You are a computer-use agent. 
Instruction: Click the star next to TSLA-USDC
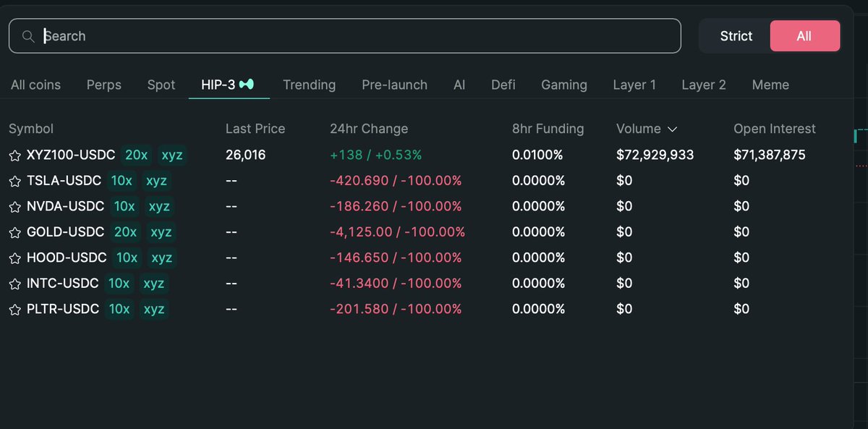click(14, 180)
